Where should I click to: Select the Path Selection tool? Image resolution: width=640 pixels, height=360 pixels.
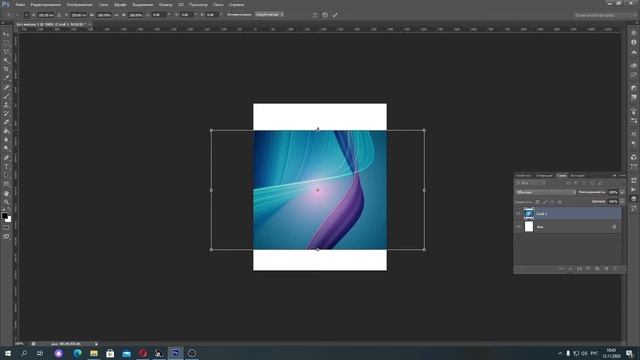6,175
